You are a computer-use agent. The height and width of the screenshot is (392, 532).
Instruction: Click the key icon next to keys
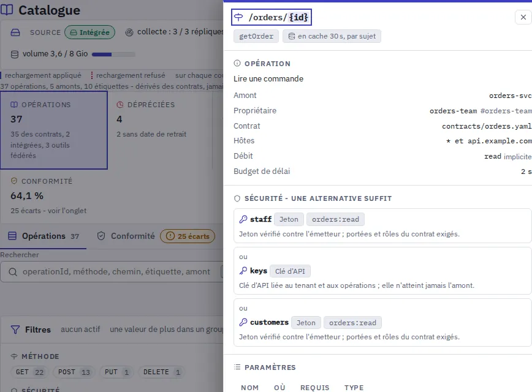[243, 271]
